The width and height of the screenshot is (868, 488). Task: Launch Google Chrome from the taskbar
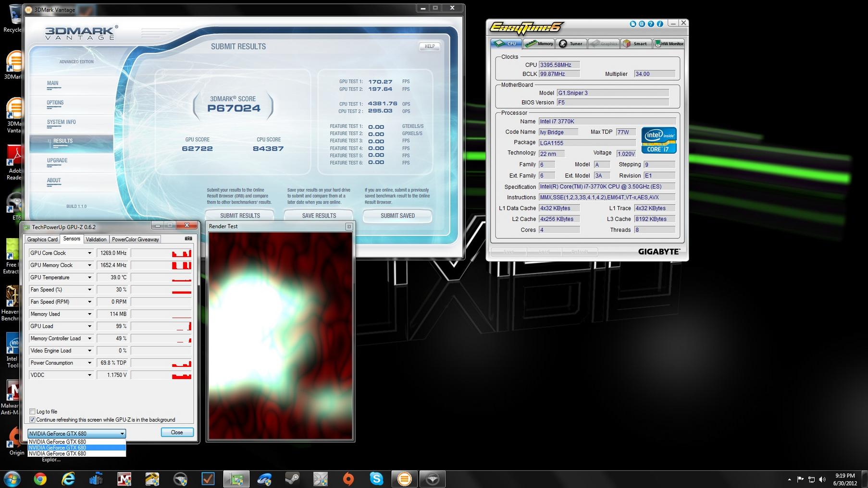pyautogui.click(x=40, y=479)
